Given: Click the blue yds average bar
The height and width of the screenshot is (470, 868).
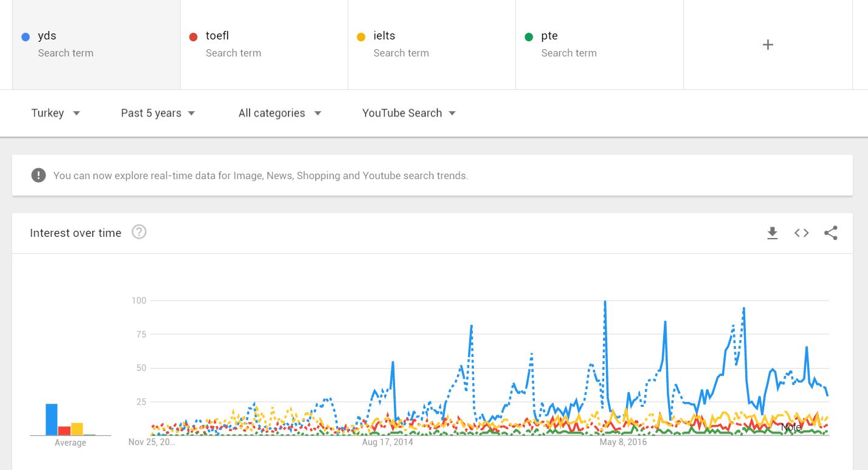Looking at the screenshot, I should 52,420.
